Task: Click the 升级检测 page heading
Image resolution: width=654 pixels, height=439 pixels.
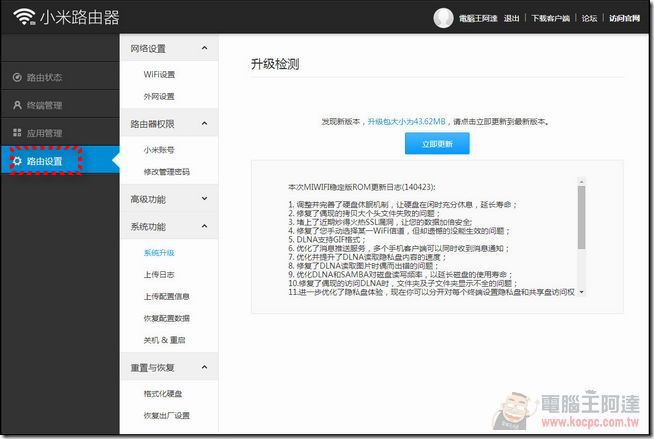Action: click(x=275, y=64)
